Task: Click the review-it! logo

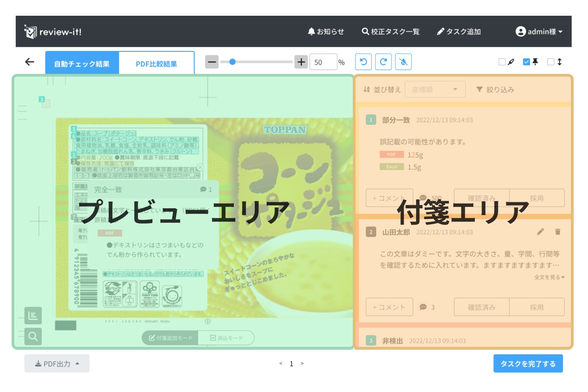Action: (53, 32)
